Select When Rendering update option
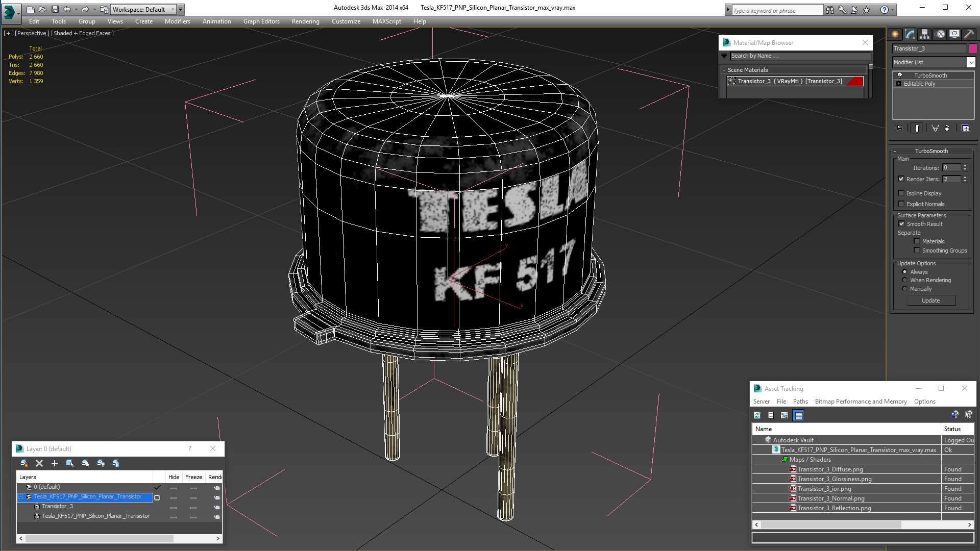Viewport: 980px width, 551px height. click(x=904, y=280)
